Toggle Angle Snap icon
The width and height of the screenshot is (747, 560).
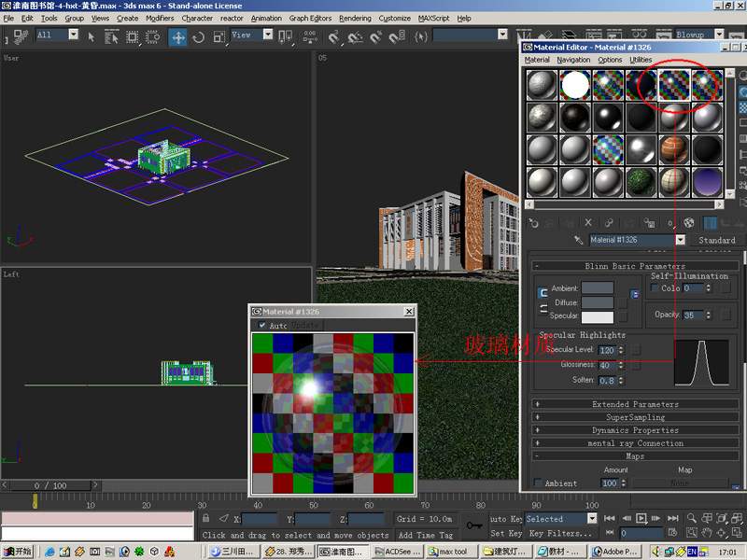click(x=355, y=36)
